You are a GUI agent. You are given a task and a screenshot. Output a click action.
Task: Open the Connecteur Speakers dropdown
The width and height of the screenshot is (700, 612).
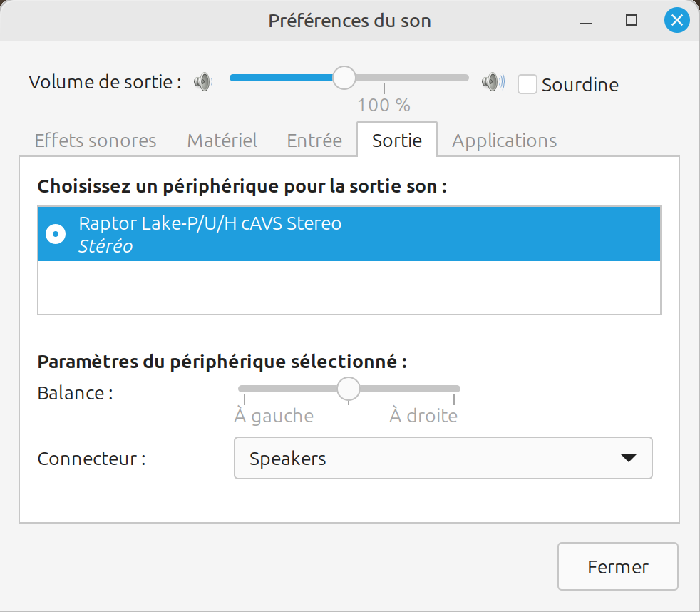click(443, 458)
